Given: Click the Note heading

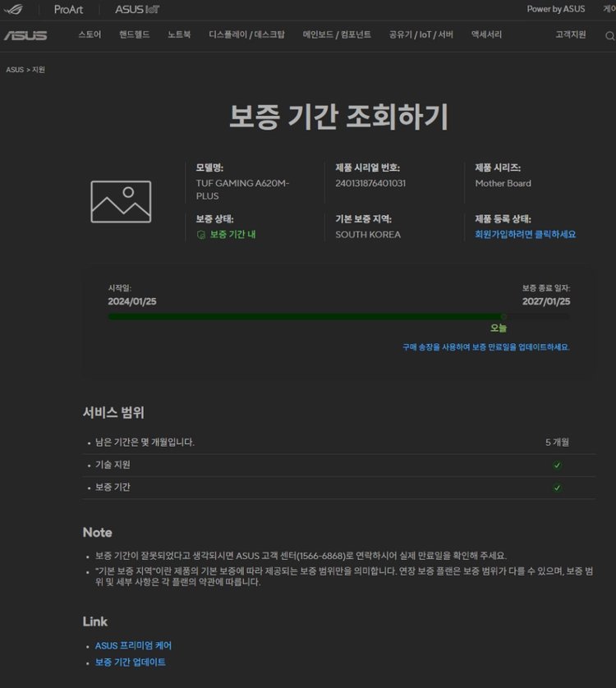Looking at the screenshot, I should pos(98,533).
